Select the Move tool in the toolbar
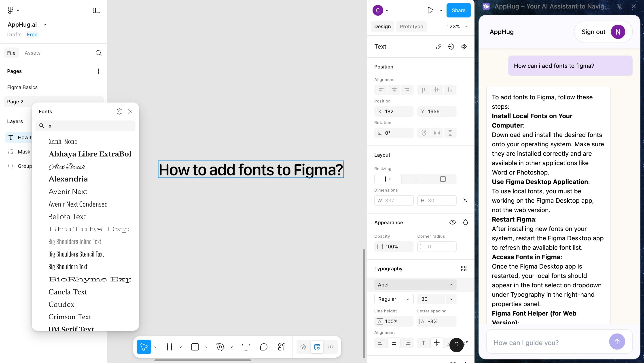Screen dimensions: 644x363 point(144,347)
